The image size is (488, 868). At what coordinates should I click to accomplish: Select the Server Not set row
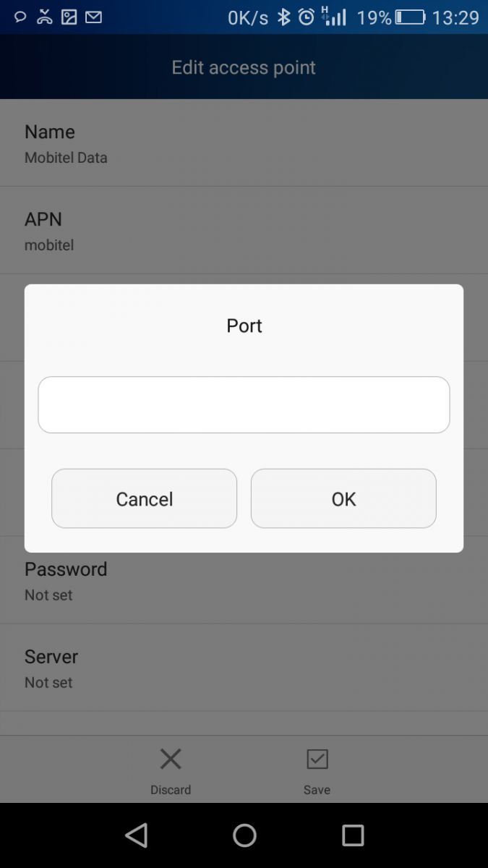click(x=244, y=668)
